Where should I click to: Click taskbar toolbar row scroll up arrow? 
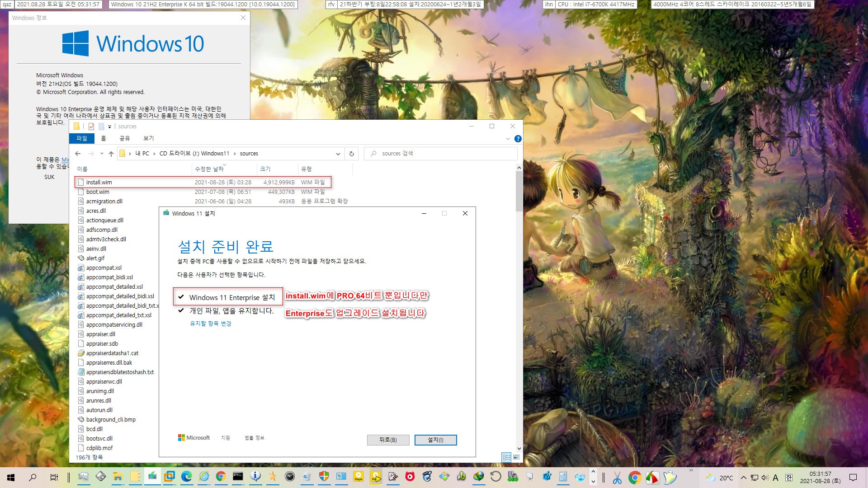(x=593, y=471)
